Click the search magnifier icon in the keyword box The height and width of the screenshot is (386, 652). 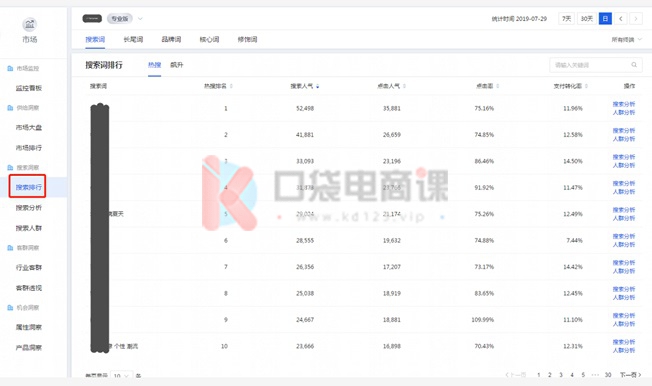(634, 65)
